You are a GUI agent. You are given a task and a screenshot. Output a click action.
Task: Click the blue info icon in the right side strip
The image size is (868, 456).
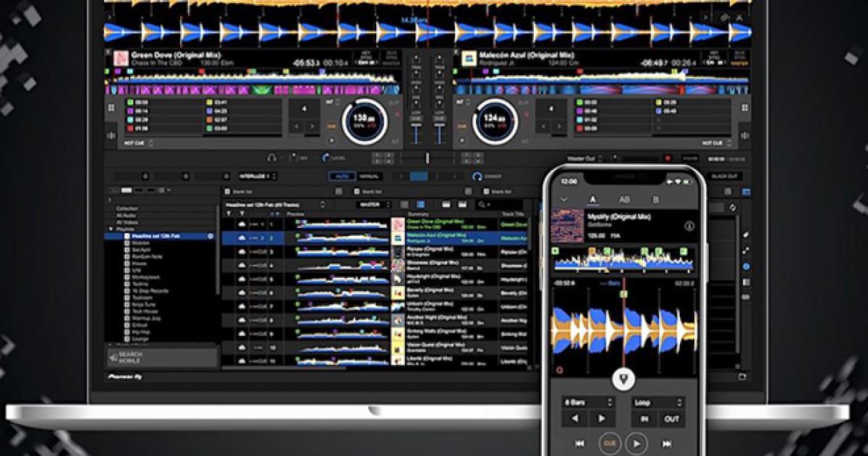point(746,266)
